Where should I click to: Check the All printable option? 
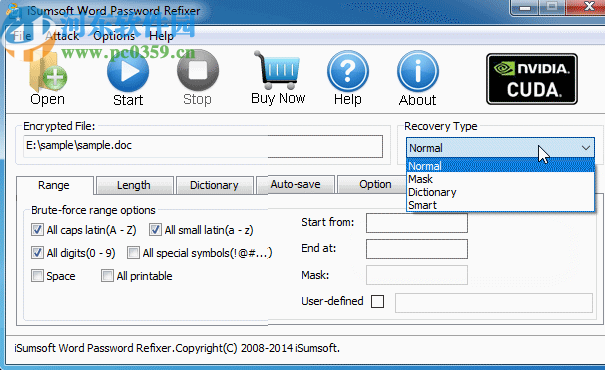[x=107, y=276]
